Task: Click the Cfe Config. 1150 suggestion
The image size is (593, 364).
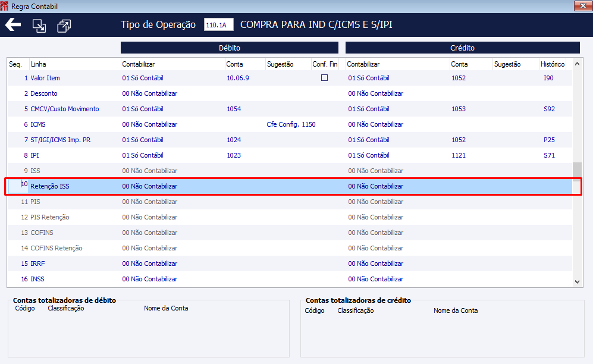Action: (291, 124)
